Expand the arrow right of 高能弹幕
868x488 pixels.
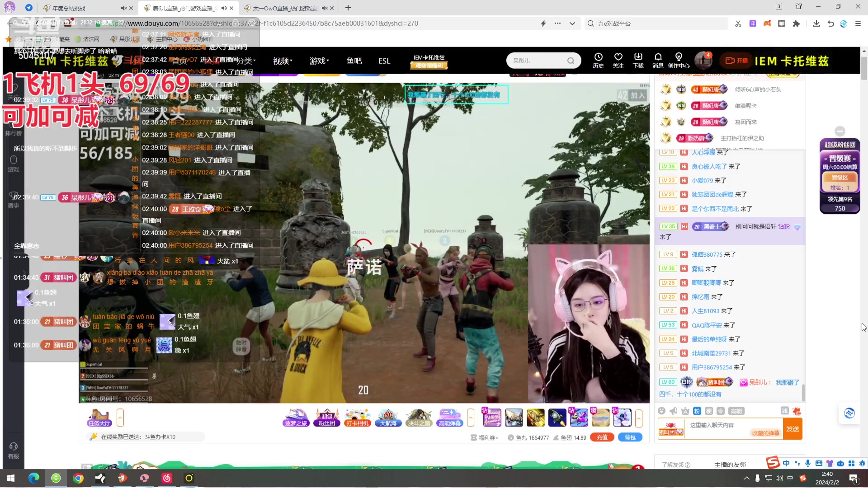click(x=471, y=418)
